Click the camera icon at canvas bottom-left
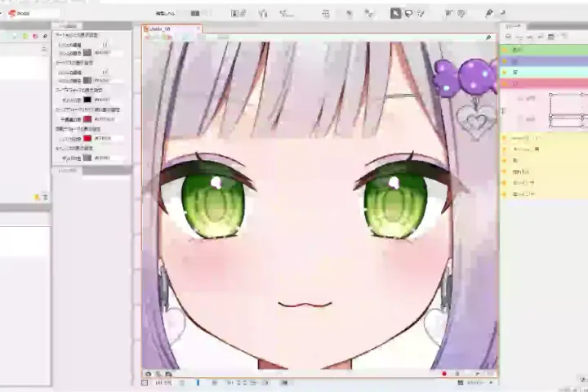The width and height of the screenshot is (588, 392). [x=148, y=373]
